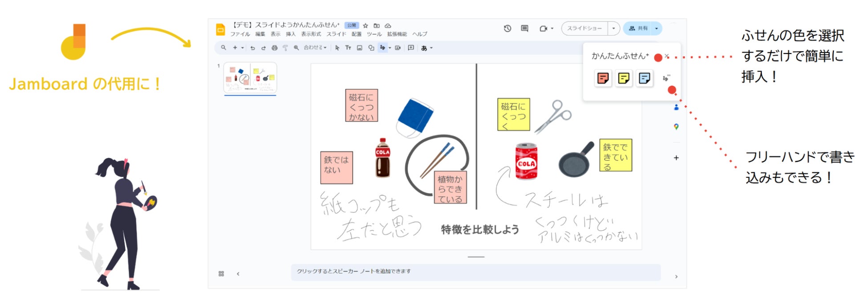This screenshot has width=868, height=301.
Task: Open the 編集 menu
Action: (260, 34)
